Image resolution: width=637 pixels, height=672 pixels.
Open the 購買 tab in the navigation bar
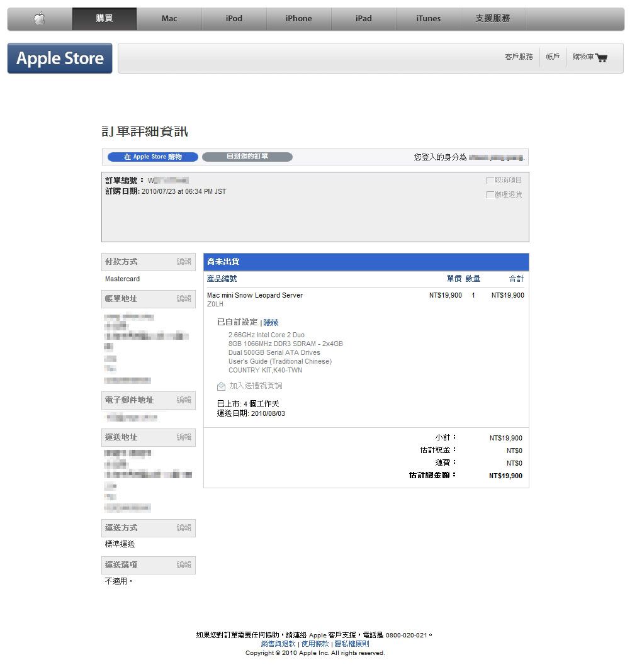tap(104, 18)
